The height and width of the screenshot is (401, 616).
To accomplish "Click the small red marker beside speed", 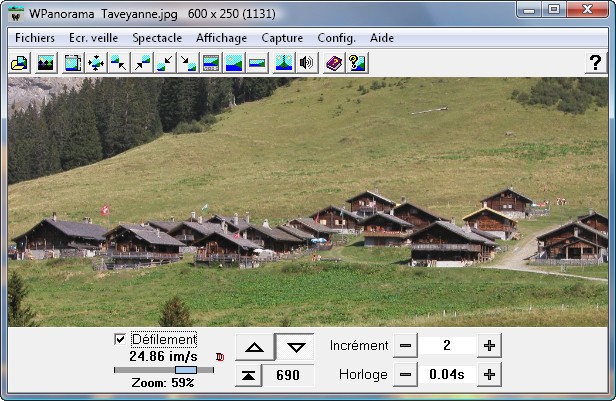I will (x=220, y=357).
